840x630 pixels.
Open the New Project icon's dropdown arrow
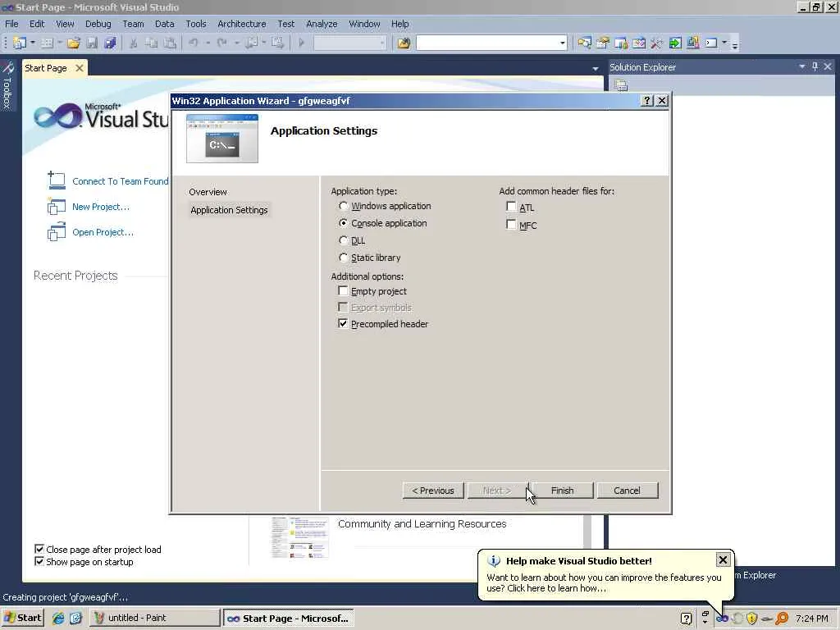33,43
